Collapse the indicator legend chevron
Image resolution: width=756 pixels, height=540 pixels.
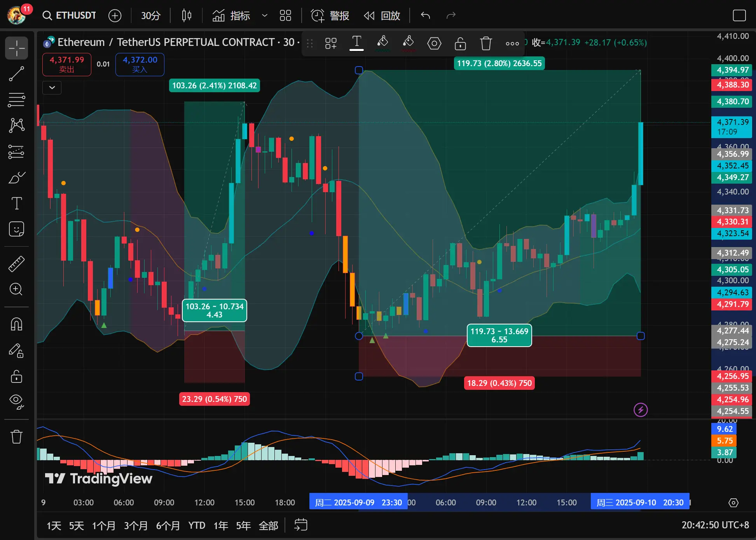(x=52, y=88)
